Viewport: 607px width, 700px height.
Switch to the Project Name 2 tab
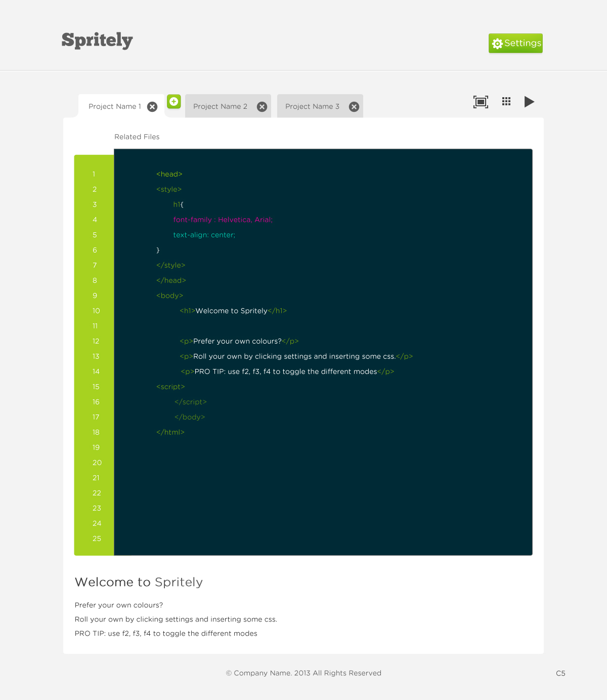pyautogui.click(x=220, y=106)
